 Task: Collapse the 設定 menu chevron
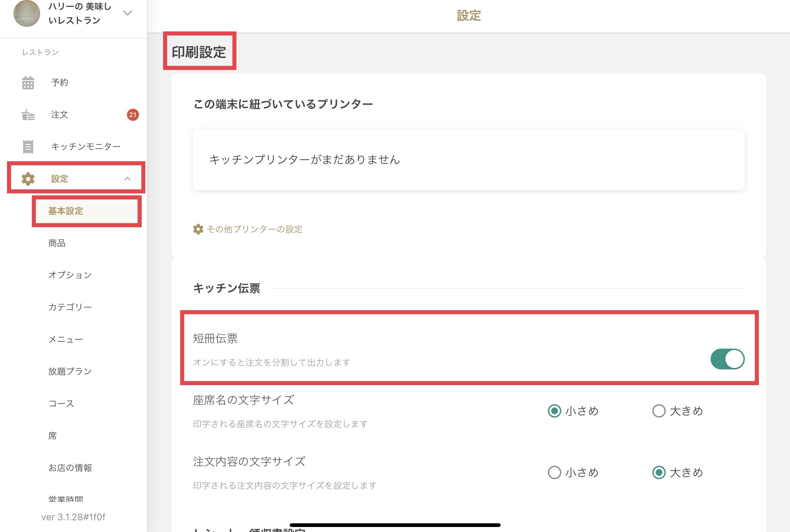(x=127, y=179)
